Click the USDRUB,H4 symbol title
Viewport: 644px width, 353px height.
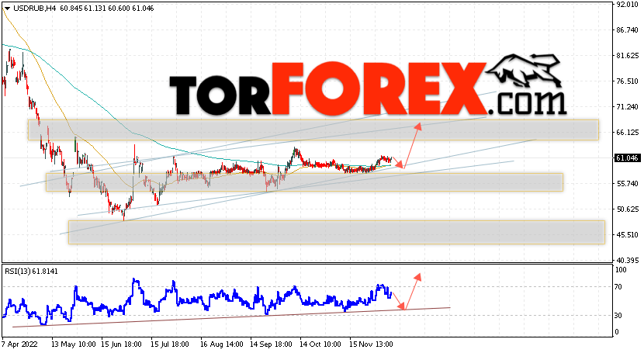click(34, 9)
